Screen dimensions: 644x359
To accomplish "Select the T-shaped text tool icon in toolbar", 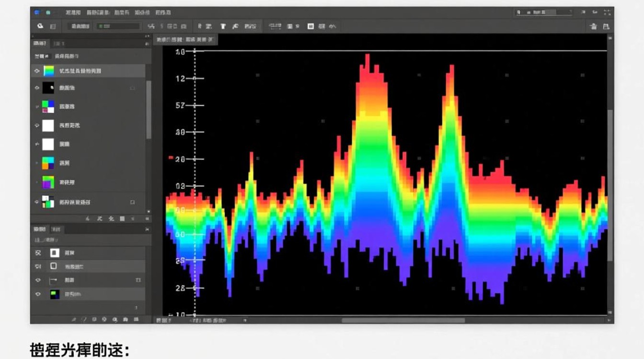I will coord(223,26).
